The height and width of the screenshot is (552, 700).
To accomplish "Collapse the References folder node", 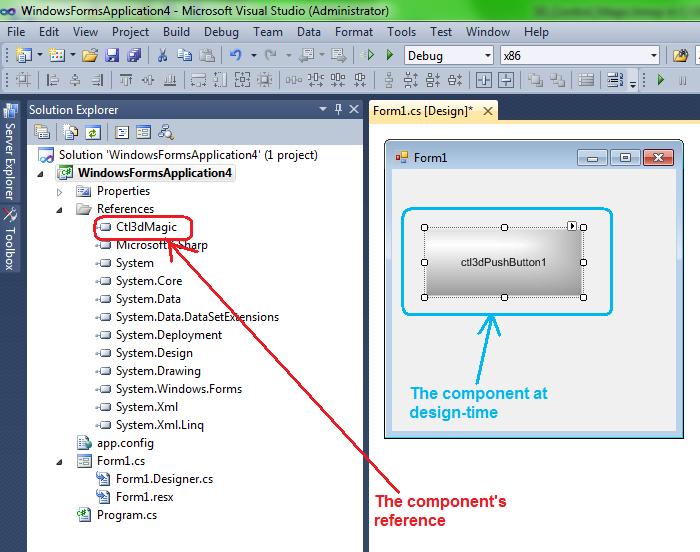I will pyautogui.click(x=60, y=209).
